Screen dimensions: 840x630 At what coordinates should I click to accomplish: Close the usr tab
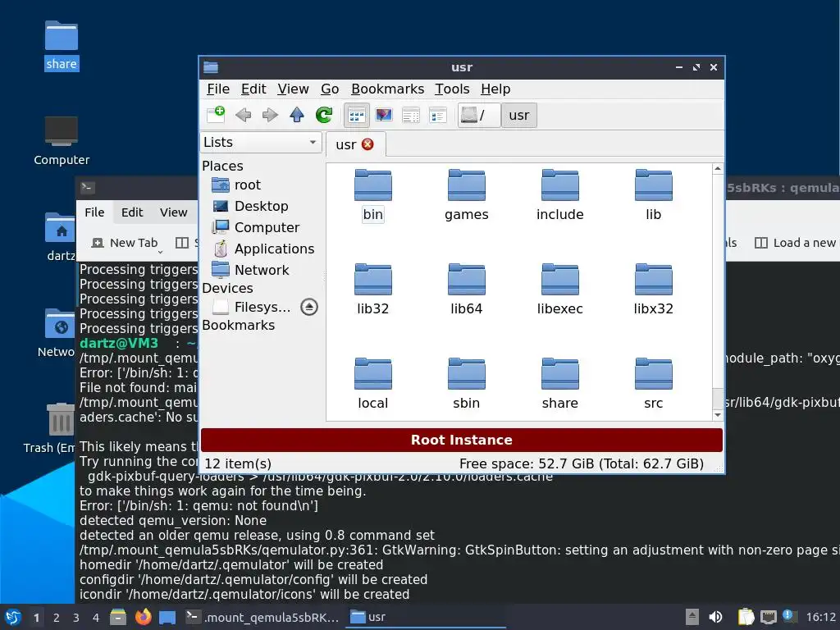(367, 144)
